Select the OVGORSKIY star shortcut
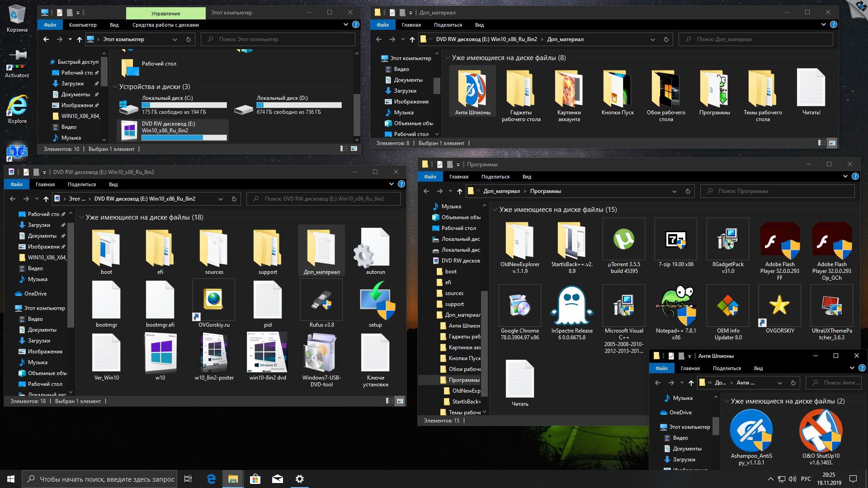This screenshot has height=488, width=868. pyautogui.click(x=780, y=306)
